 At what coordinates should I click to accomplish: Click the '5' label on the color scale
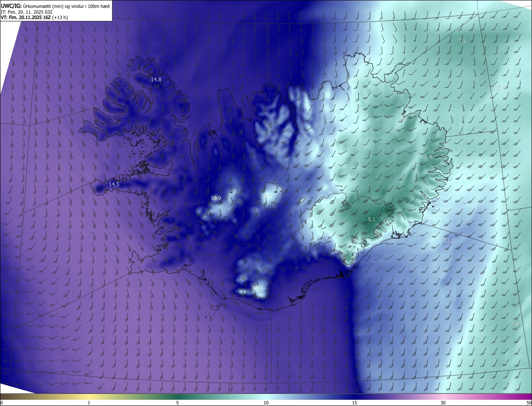pyautogui.click(x=177, y=403)
